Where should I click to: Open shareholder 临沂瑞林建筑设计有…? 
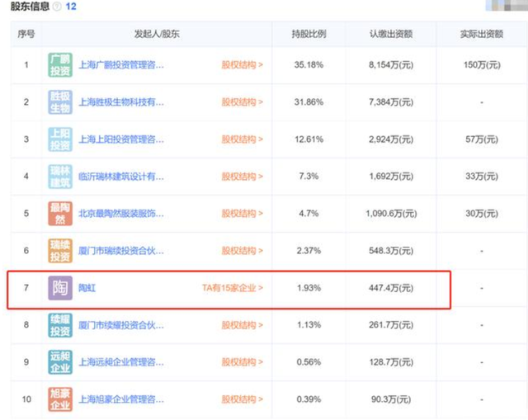click(x=121, y=176)
